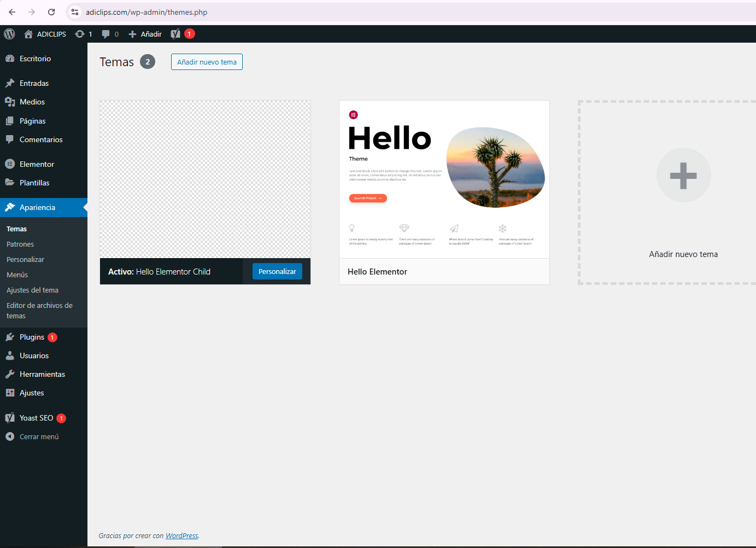Click the Añadir nuevo tema card label

pyautogui.click(x=683, y=254)
